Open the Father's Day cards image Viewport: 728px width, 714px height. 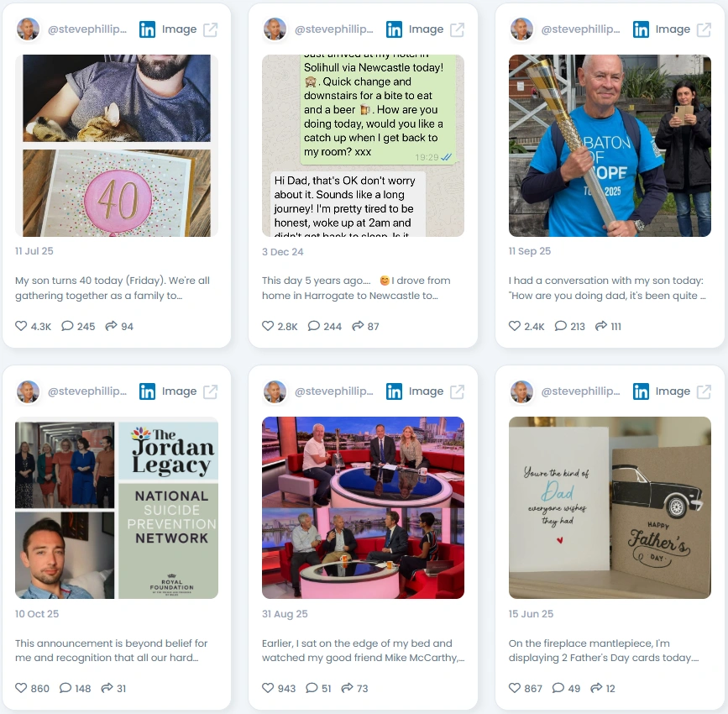pyautogui.click(x=610, y=507)
